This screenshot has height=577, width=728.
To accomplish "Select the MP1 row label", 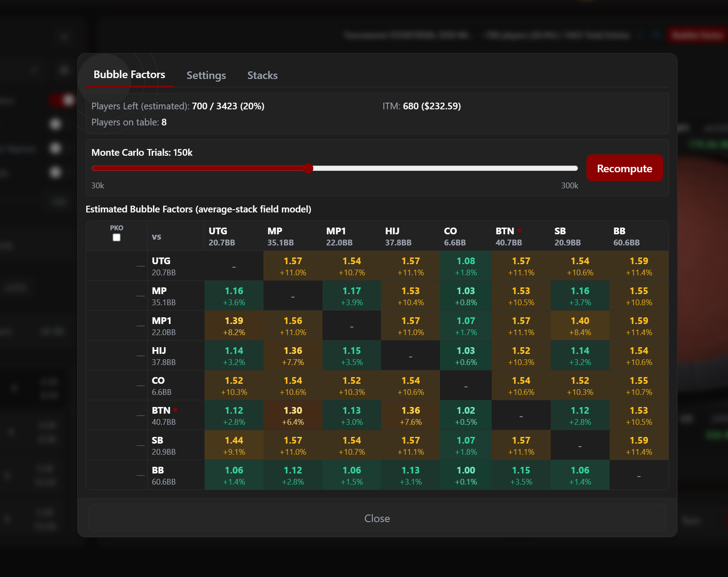I will click(163, 326).
